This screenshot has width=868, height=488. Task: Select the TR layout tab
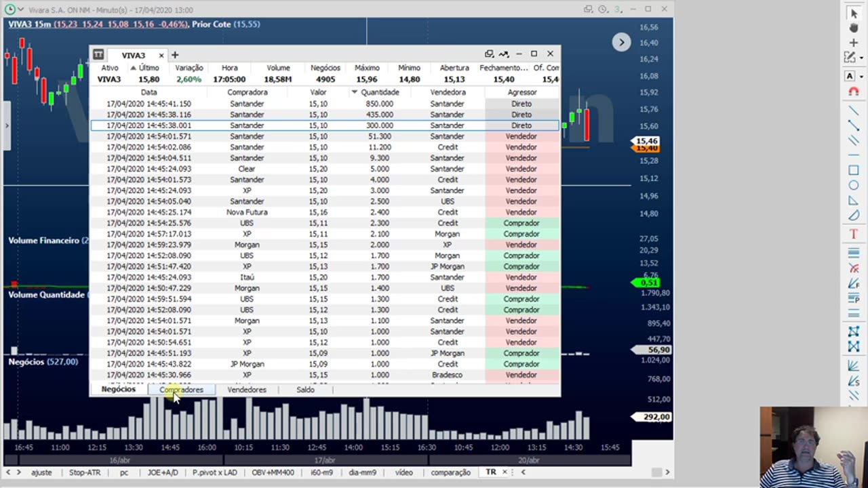(x=490, y=472)
